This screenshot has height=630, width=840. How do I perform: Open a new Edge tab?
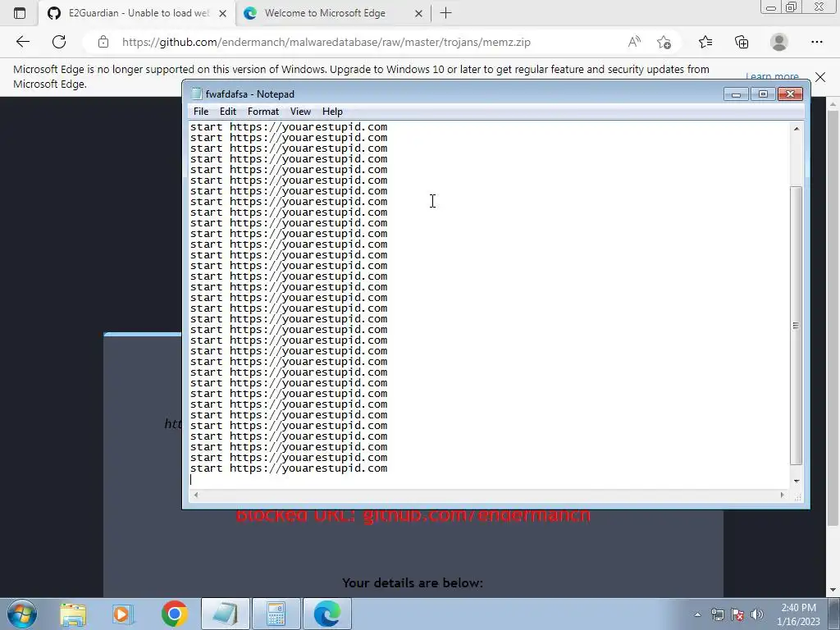pos(445,13)
